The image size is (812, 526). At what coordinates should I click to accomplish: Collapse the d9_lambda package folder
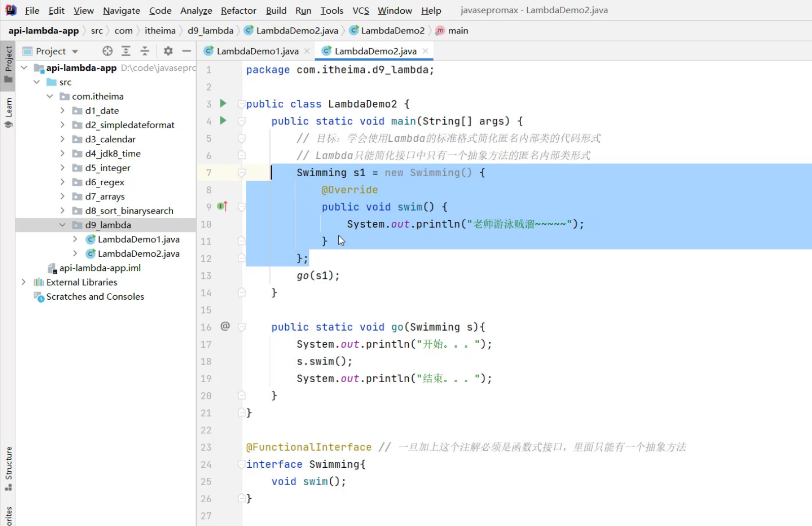pos(62,225)
